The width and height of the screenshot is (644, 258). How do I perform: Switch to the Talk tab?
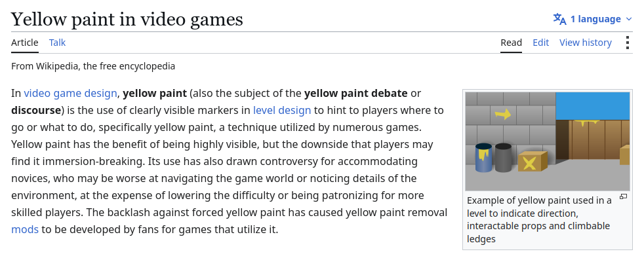pyautogui.click(x=57, y=43)
